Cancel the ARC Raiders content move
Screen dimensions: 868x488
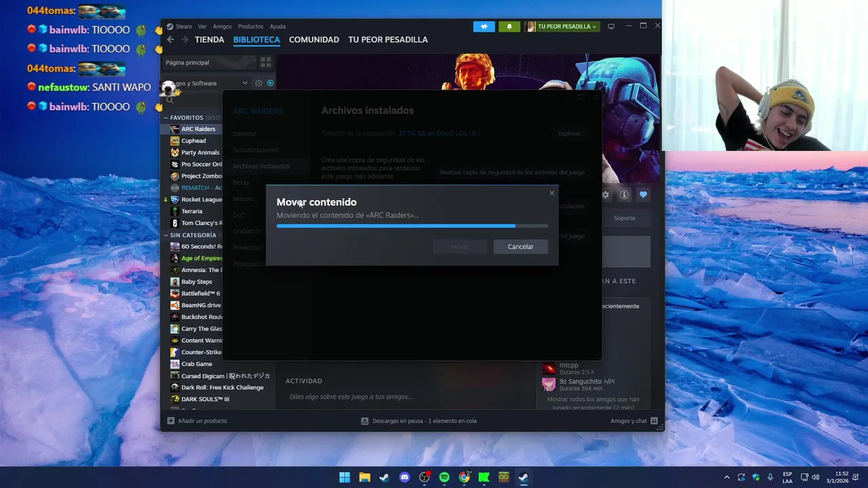tap(521, 247)
